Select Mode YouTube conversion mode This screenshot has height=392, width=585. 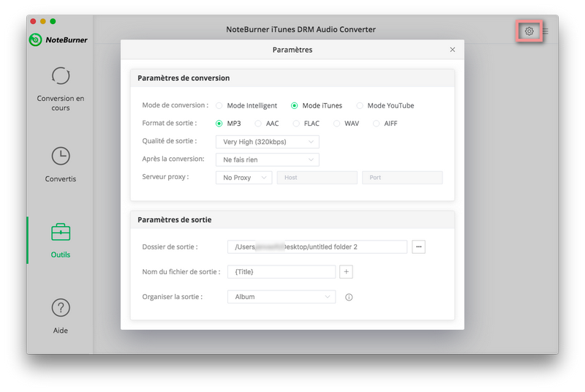coord(385,105)
